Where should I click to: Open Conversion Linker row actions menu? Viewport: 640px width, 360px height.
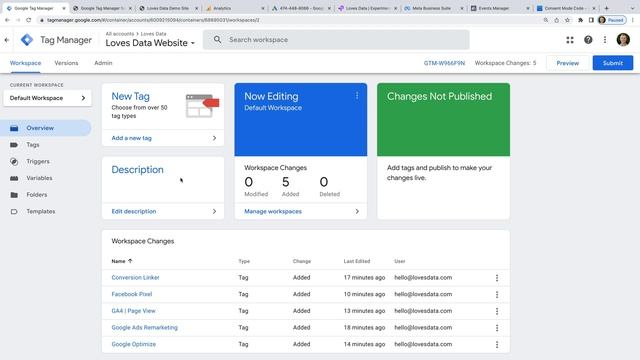click(x=497, y=278)
